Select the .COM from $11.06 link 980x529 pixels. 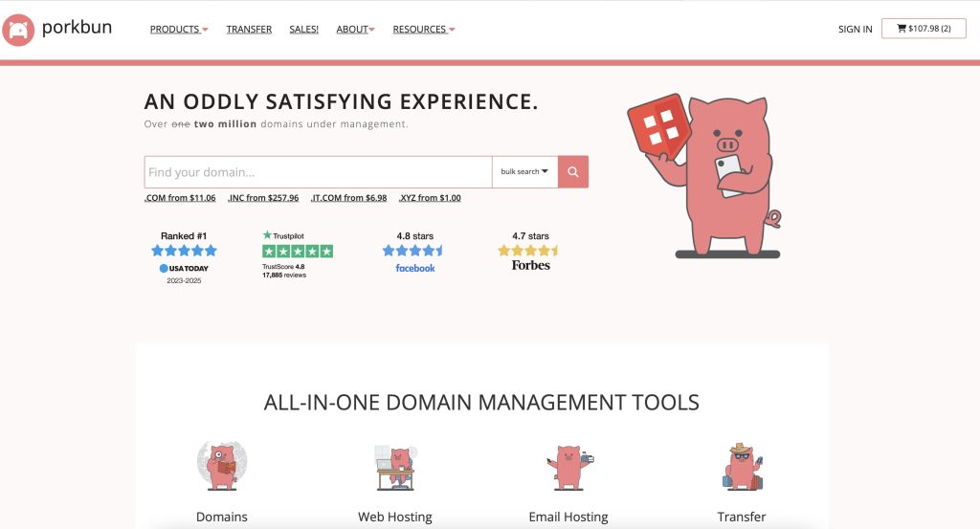click(x=180, y=198)
